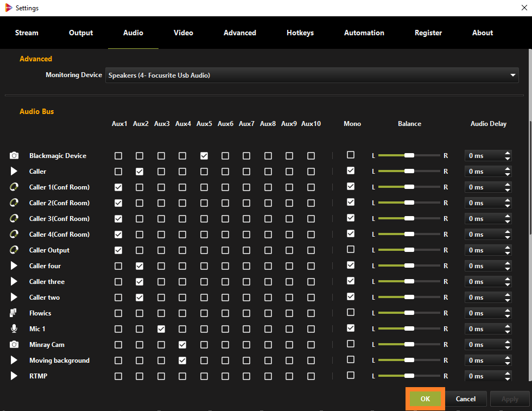Click the microphone icon beside Mic 1
The width and height of the screenshot is (532, 411).
(14, 328)
